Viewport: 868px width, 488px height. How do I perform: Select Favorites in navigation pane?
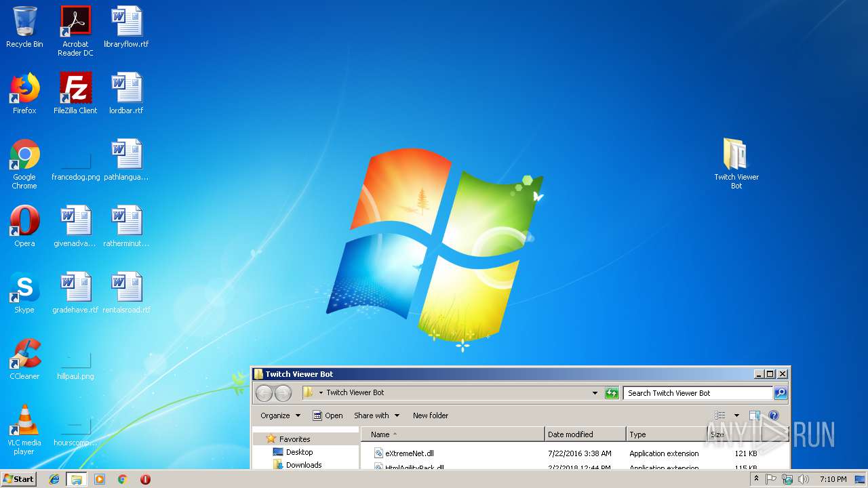click(x=294, y=439)
